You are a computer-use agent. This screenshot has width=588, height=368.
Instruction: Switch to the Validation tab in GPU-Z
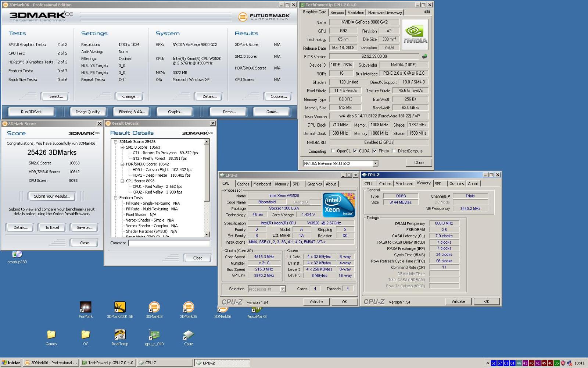tap(356, 13)
